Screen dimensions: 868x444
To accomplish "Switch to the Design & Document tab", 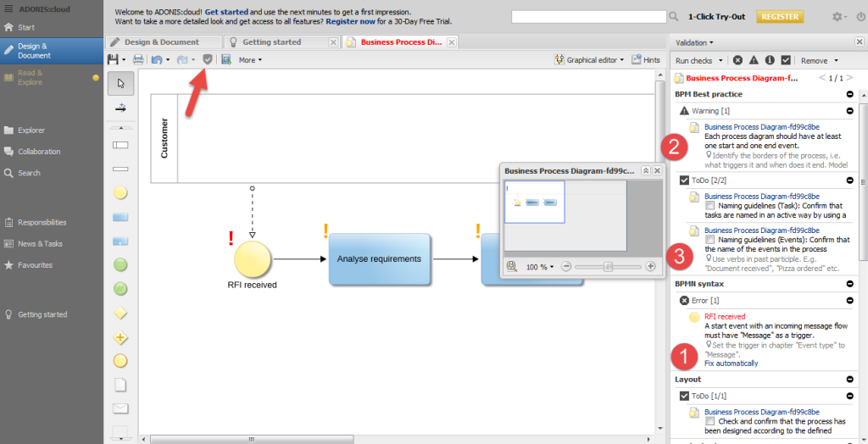I will (163, 42).
